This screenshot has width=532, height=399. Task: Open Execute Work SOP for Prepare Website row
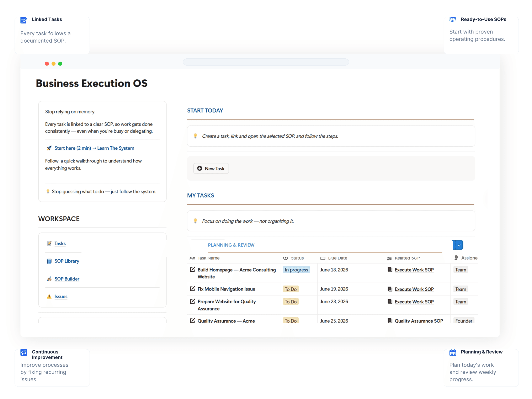414,302
